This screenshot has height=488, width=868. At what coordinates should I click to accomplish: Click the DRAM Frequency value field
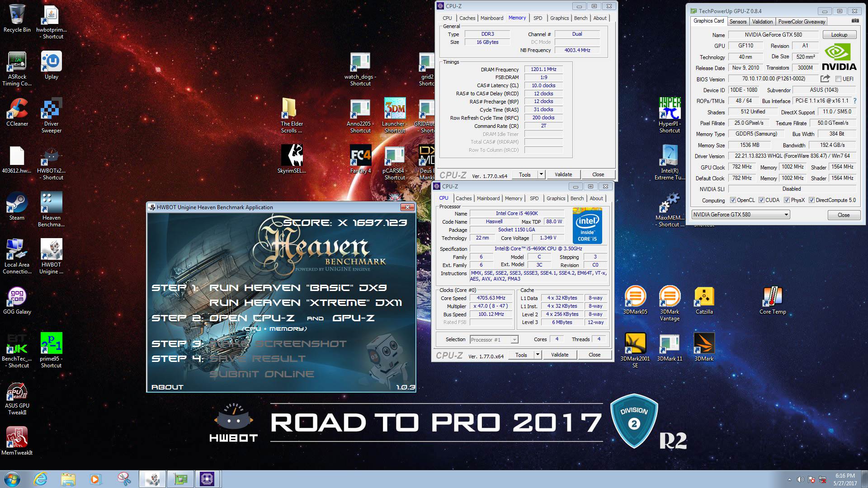coord(543,69)
